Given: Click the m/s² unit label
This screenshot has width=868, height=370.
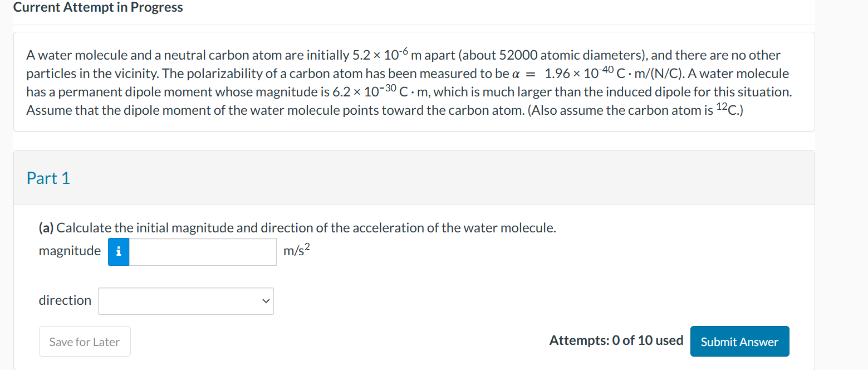Looking at the screenshot, I should click(x=296, y=251).
